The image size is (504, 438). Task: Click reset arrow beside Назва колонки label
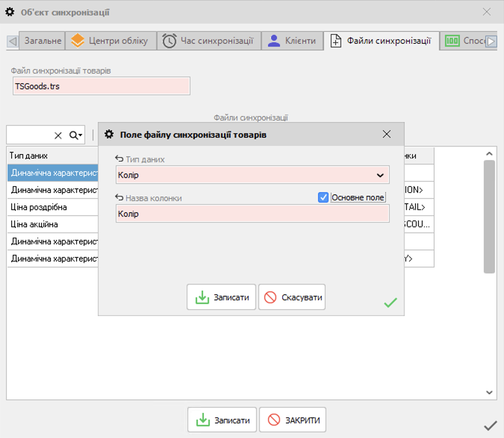click(119, 198)
